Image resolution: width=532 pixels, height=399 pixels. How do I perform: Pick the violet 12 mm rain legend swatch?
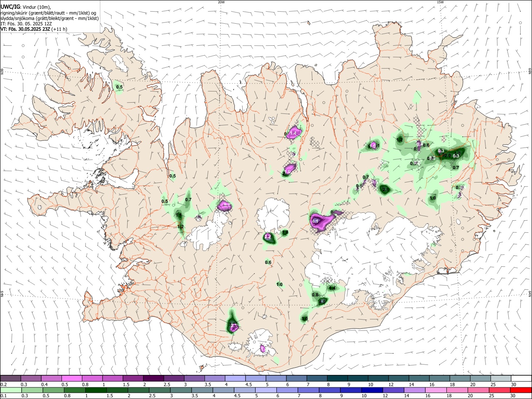pyautogui.click(x=393, y=390)
